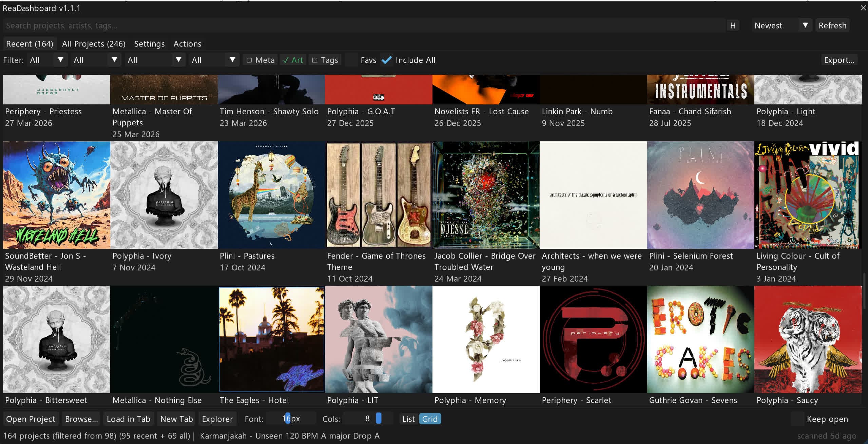Click the Novelists FR - Lost Cause cover
The width and height of the screenshot is (868, 444).
pos(486,89)
